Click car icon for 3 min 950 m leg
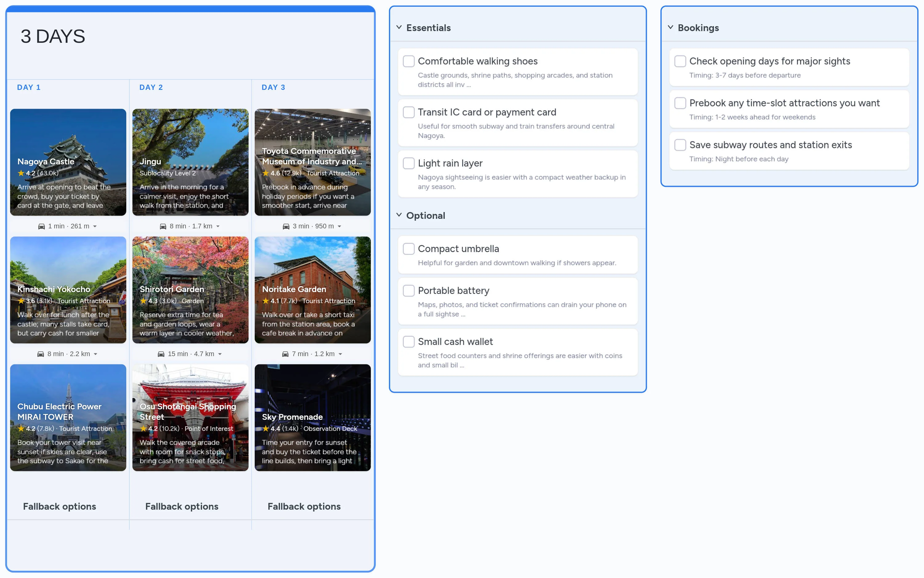 [286, 226]
